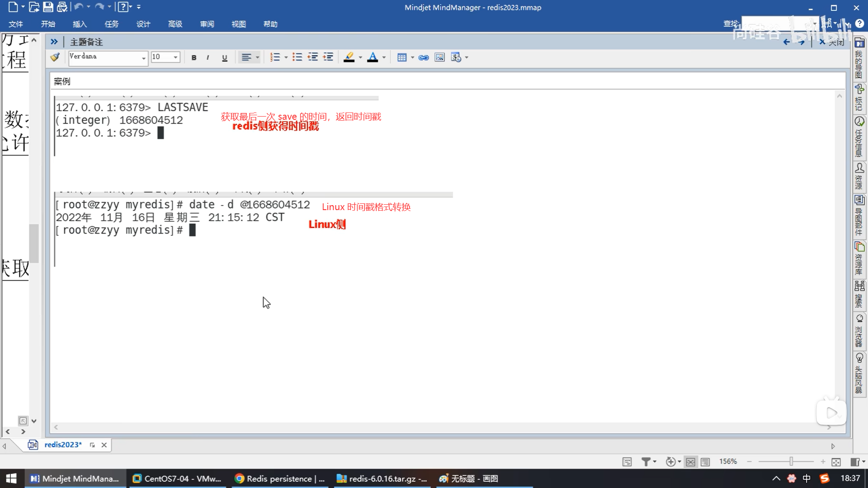Insert a hyperlink in the notes

pyautogui.click(x=424, y=57)
